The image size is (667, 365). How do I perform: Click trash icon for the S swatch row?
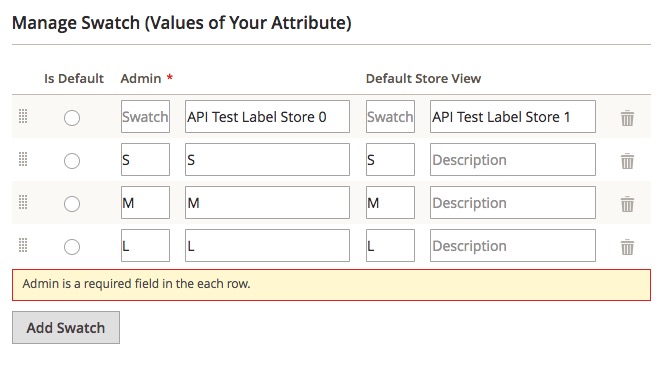click(627, 161)
